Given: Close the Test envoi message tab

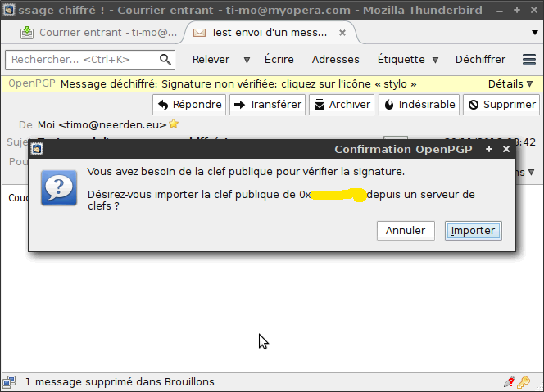Looking at the screenshot, I should pyautogui.click(x=343, y=33).
